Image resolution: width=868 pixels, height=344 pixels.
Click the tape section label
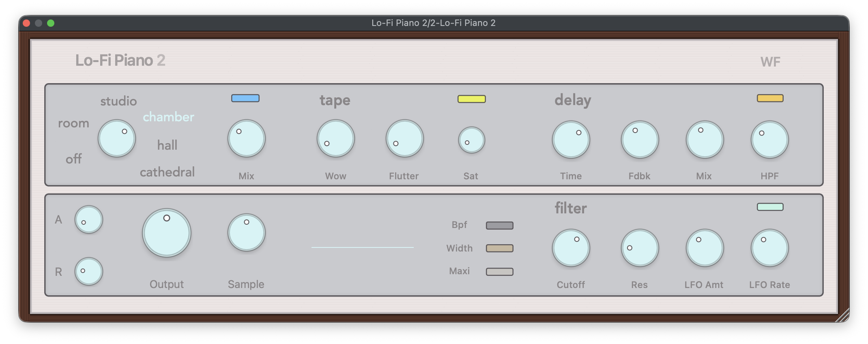pyautogui.click(x=335, y=100)
